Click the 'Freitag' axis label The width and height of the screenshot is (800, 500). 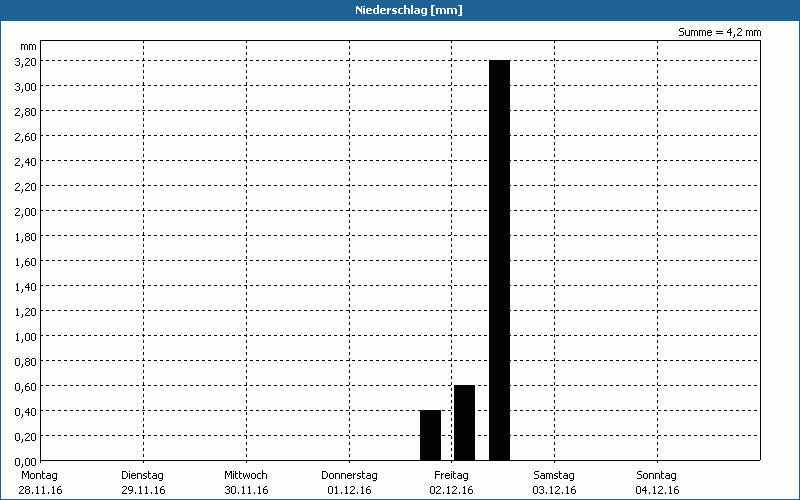[x=451, y=475]
